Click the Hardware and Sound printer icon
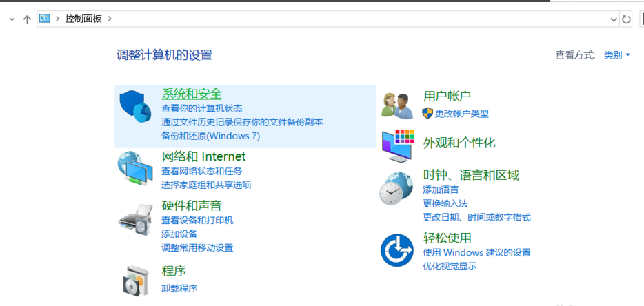 click(x=135, y=219)
